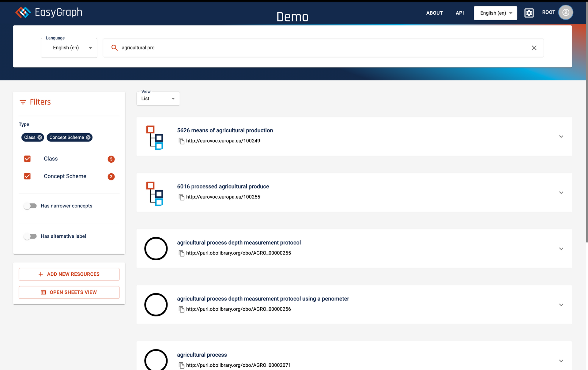The height and width of the screenshot is (370, 588).
Task: Copy URI of 5626 means of agricultural production
Action: coord(182,141)
